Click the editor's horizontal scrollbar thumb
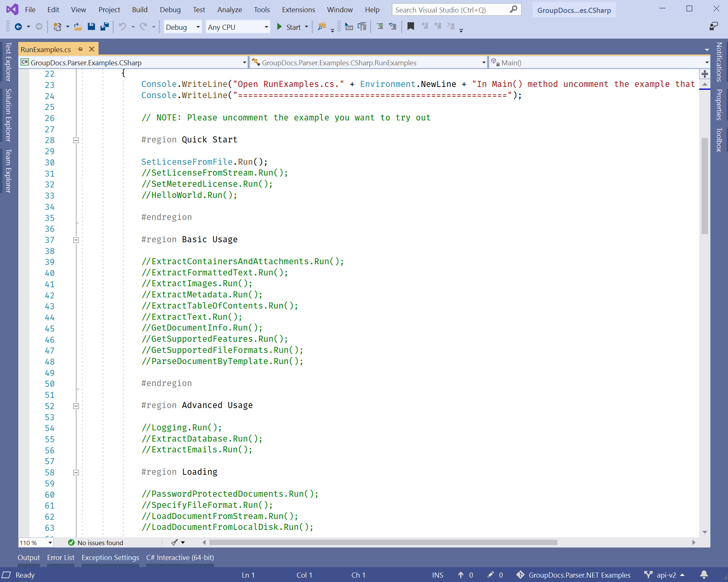This screenshot has width=728, height=582. click(x=383, y=542)
